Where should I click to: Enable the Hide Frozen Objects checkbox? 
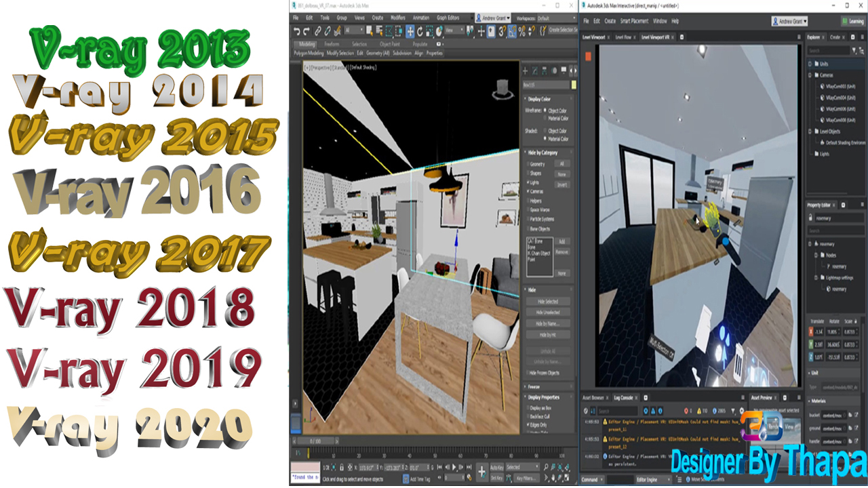click(528, 373)
